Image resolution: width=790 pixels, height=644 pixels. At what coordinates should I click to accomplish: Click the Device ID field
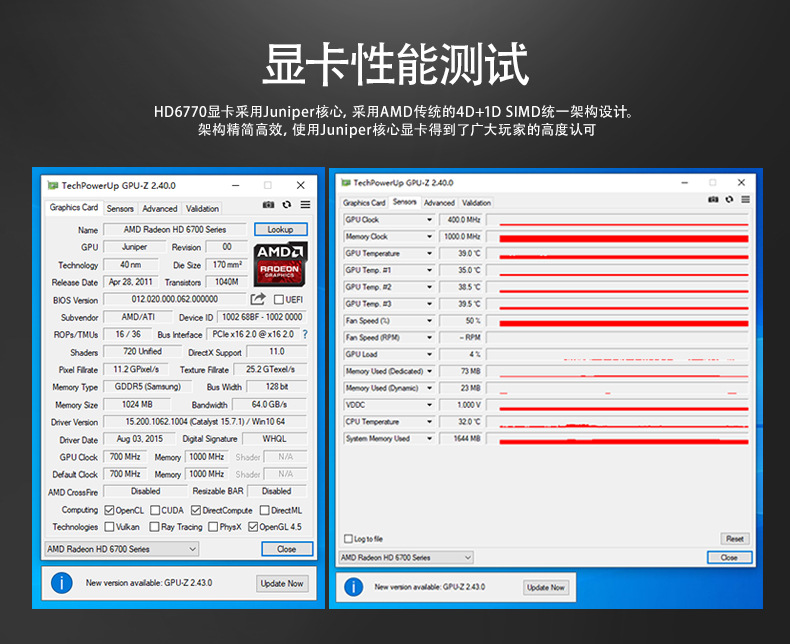(x=262, y=317)
